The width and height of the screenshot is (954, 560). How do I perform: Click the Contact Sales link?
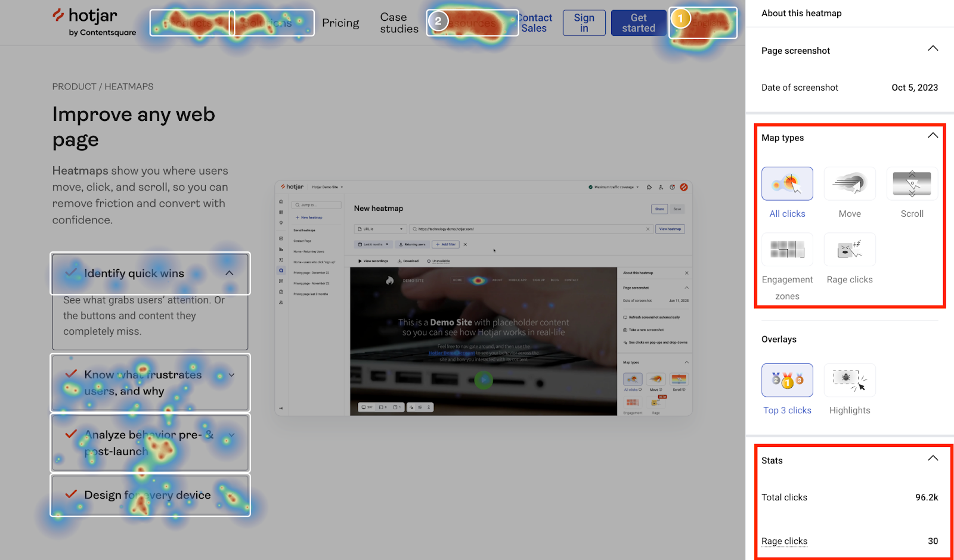pyautogui.click(x=535, y=23)
